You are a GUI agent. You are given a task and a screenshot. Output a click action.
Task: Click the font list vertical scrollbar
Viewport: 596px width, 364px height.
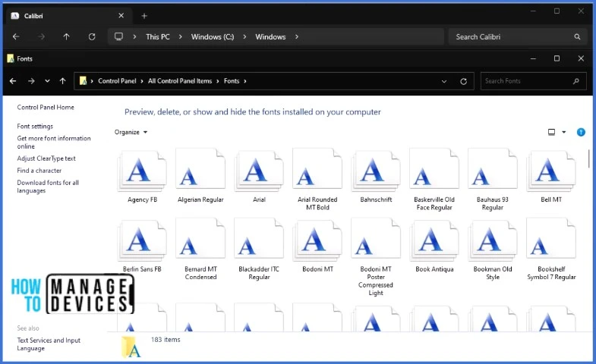coord(588,158)
